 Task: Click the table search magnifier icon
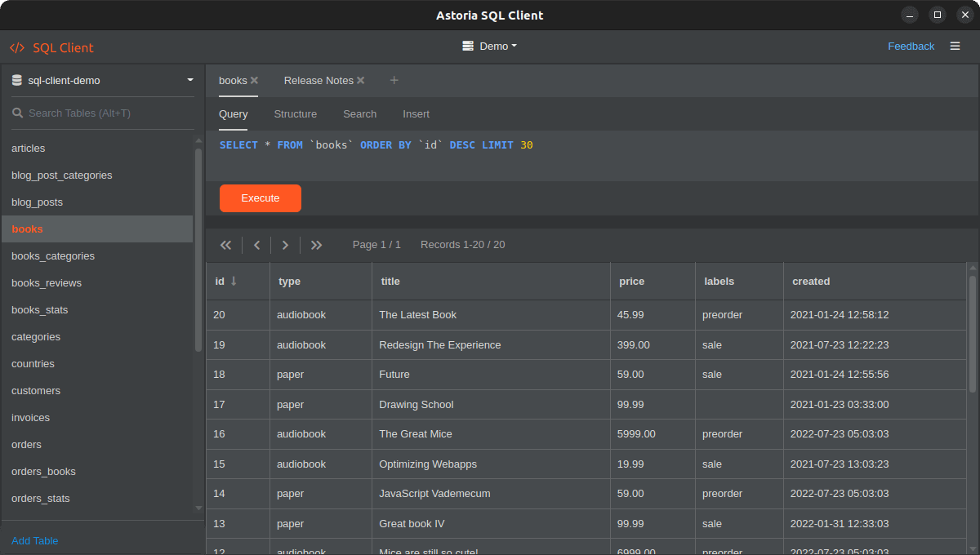coord(17,113)
